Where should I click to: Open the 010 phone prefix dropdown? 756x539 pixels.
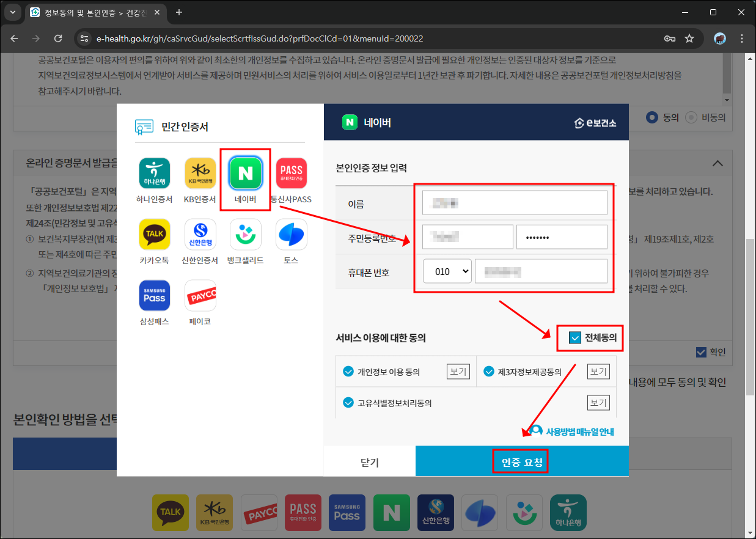(x=447, y=271)
